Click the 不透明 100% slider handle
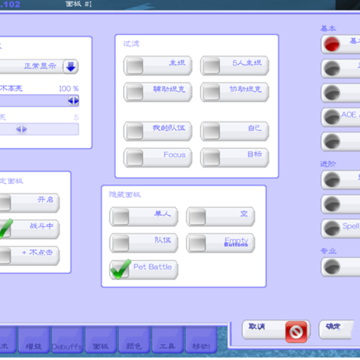The height and width of the screenshot is (360, 360). 73,100
